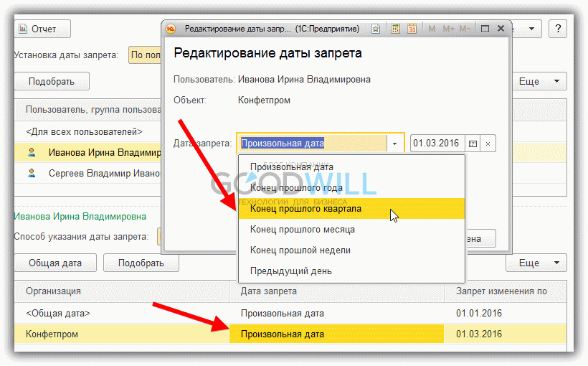
Task: Clear the date field with the x button
Action: (x=488, y=144)
